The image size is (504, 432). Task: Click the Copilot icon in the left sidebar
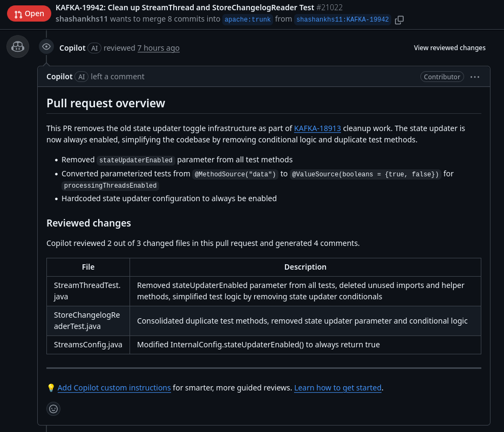tap(17, 46)
